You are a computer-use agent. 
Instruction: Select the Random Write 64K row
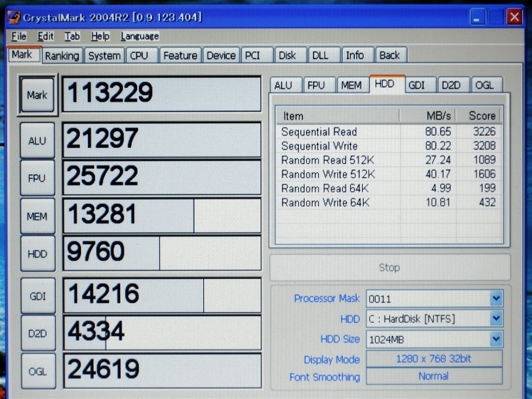click(x=389, y=203)
